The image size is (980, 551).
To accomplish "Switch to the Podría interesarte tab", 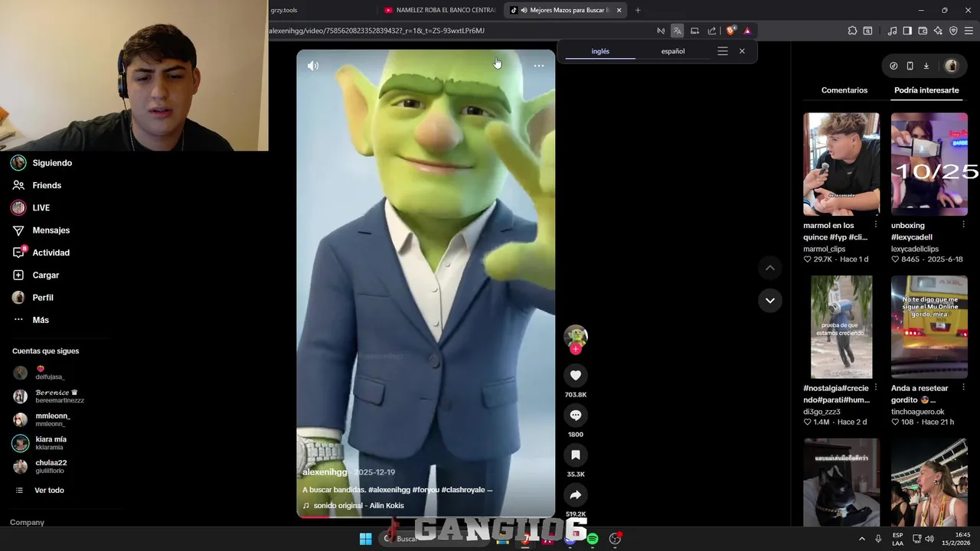I will point(926,90).
